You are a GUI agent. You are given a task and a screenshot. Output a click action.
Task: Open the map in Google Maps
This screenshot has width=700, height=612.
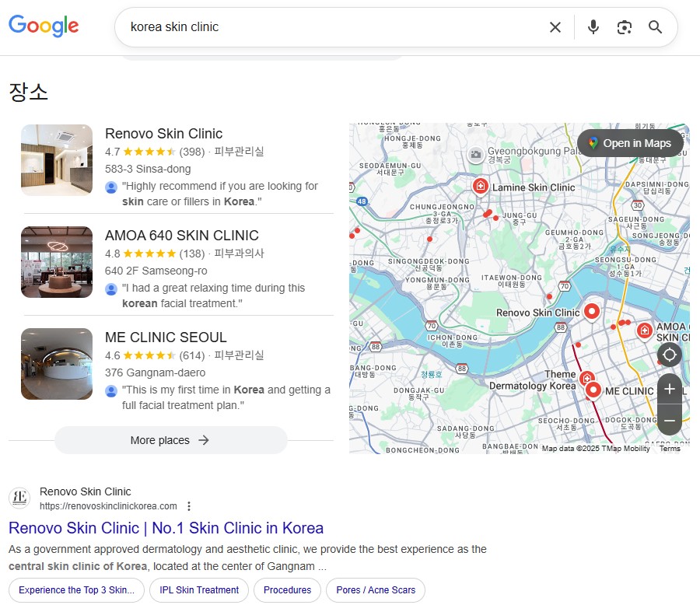pos(629,143)
